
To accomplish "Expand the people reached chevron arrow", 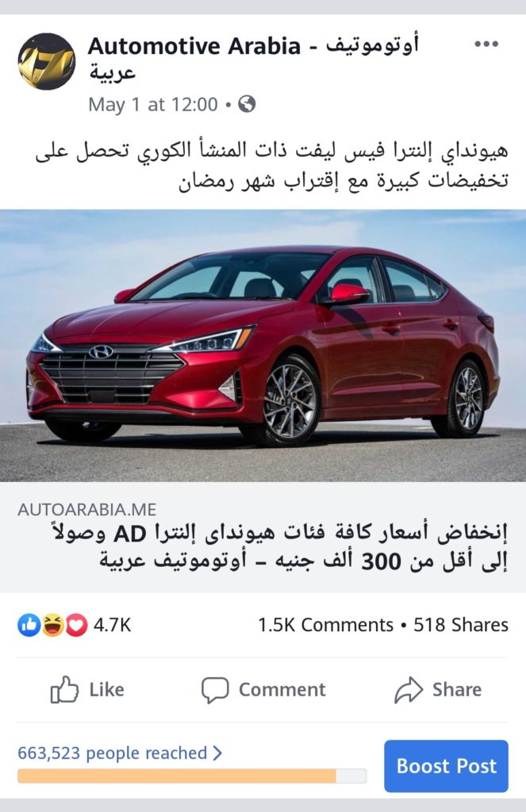I will pos(217,753).
